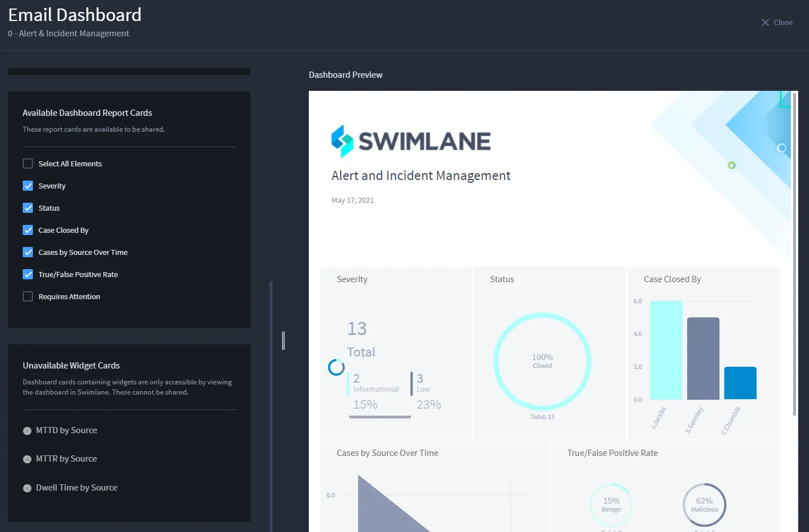The height and width of the screenshot is (532, 809).
Task: Click the Status 100% Closed donut chart
Action: [x=542, y=362]
